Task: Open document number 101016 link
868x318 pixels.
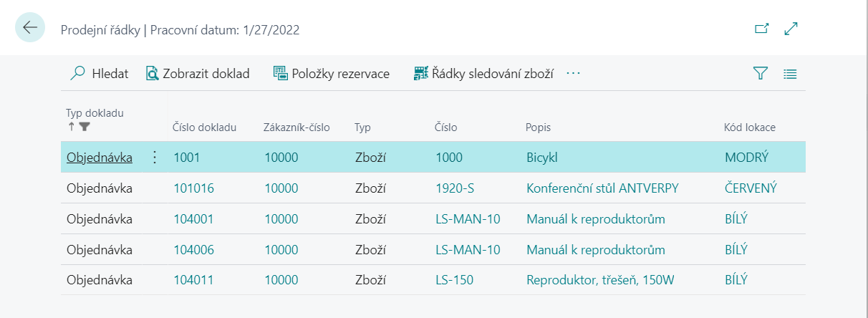Action: pos(193,188)
